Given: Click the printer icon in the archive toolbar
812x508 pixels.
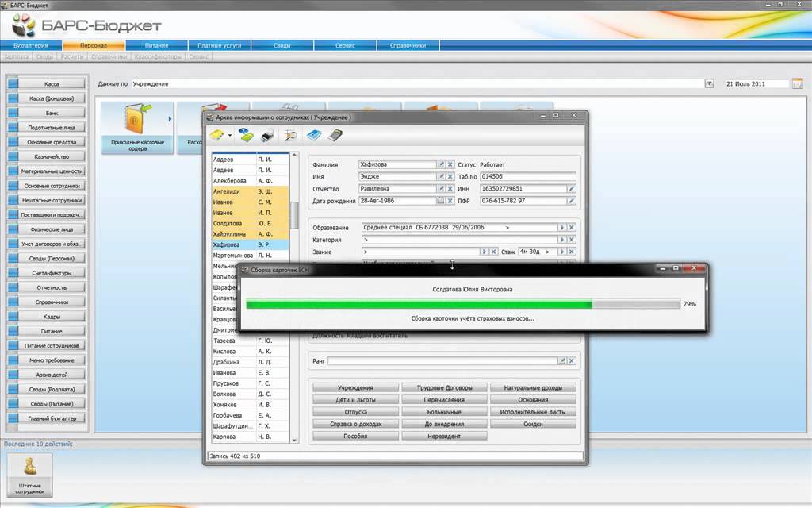Looking at the screenshot, I should pyautogui.click(x=267, y=136).
